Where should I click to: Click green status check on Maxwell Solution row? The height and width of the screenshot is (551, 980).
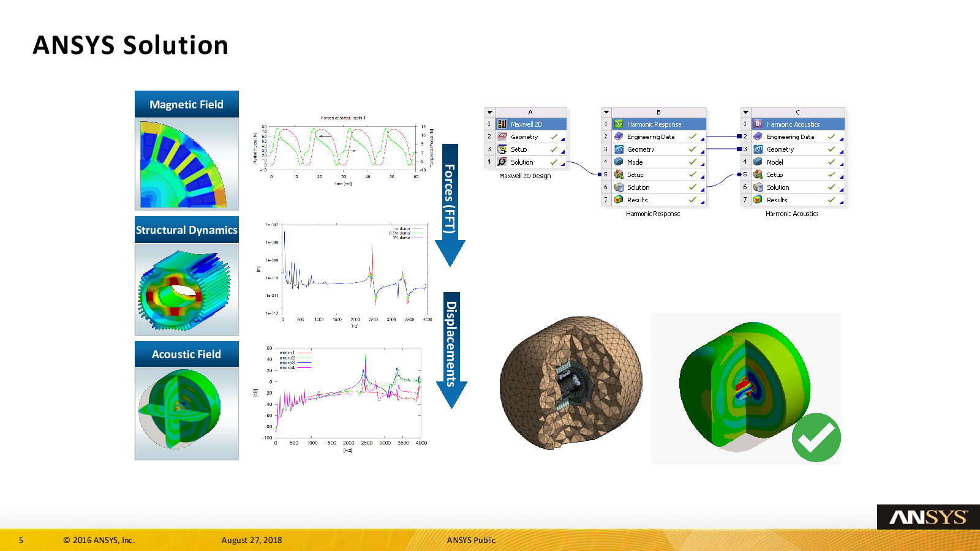(554, 162)
